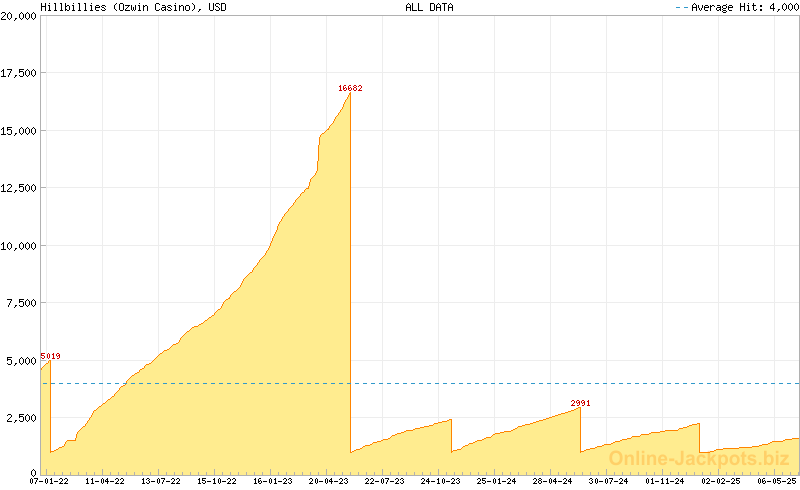The image size is (800, 490).
Task: Select the 06-05-25 date tick label
Action: tap(776, 481)
